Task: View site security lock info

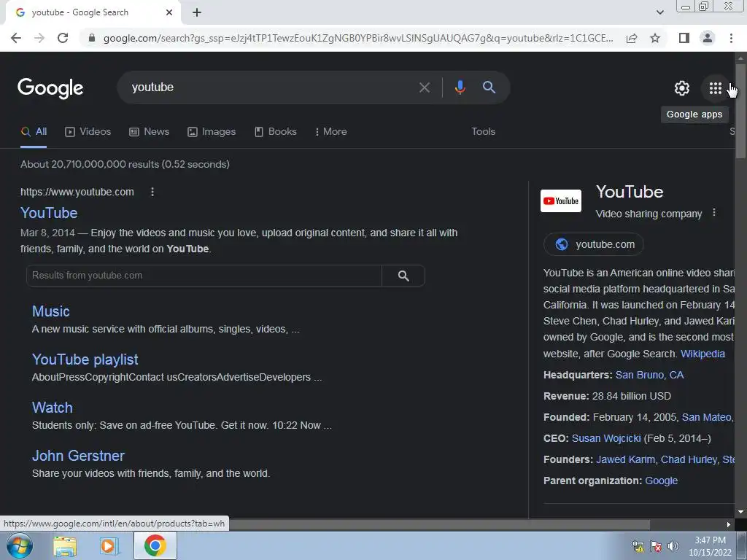Action: [92, 38]
